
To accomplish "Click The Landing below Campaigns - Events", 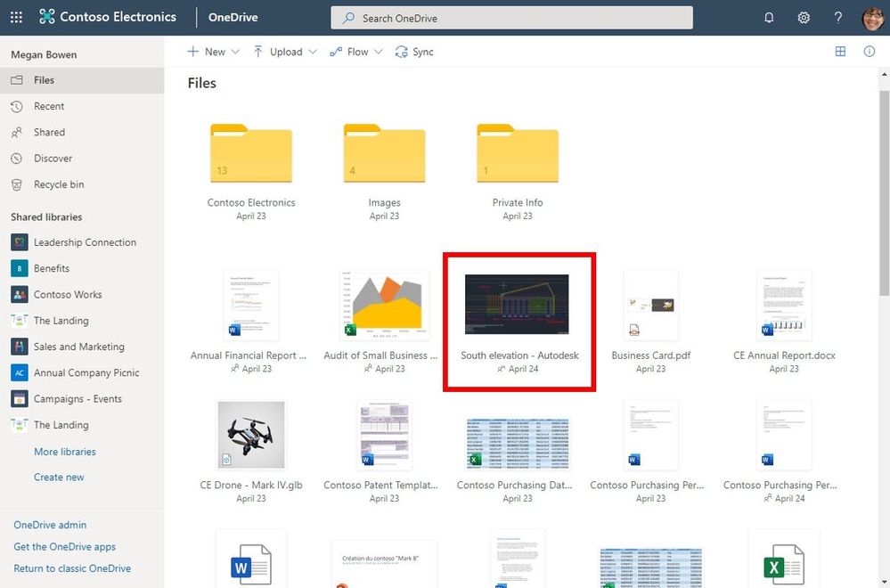I will (61, 425).
